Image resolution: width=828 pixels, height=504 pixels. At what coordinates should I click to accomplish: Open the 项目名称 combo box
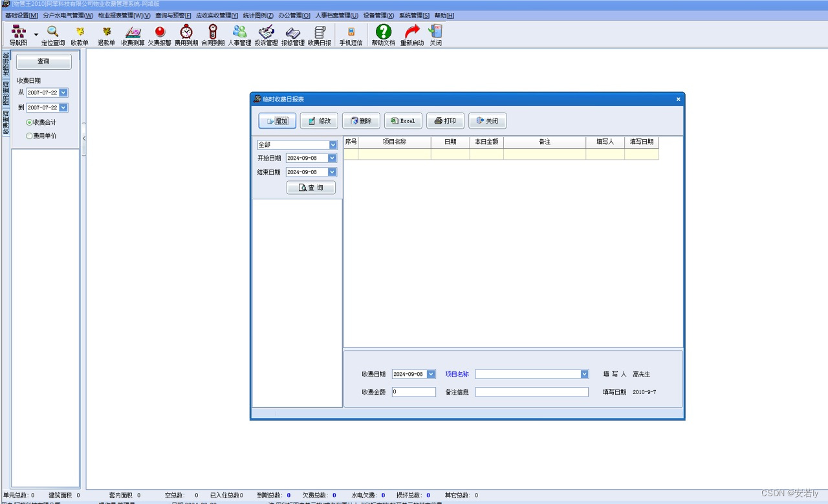coord(532,374)
